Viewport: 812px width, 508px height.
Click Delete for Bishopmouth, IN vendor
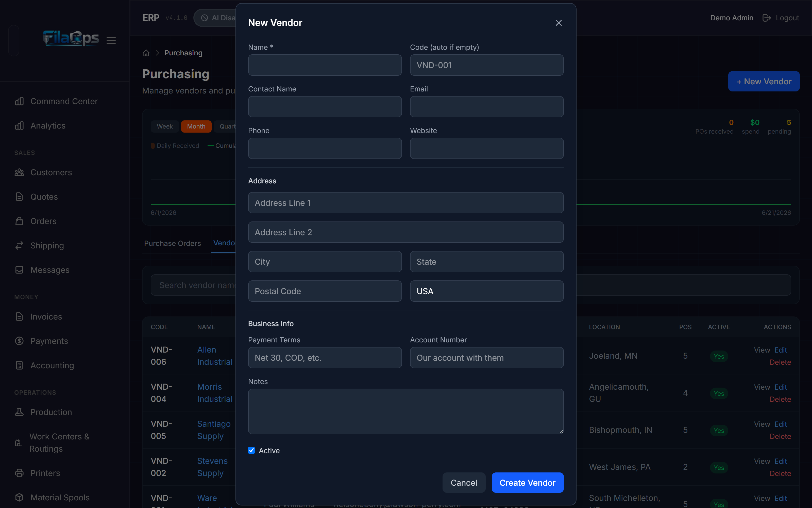pyautogui.click(x=780, y=436)
